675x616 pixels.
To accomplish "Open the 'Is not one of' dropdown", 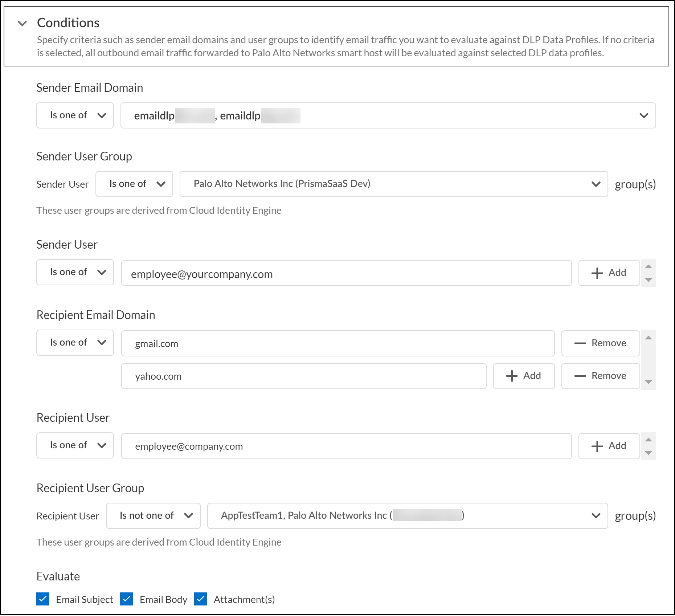I will point(153,516).
